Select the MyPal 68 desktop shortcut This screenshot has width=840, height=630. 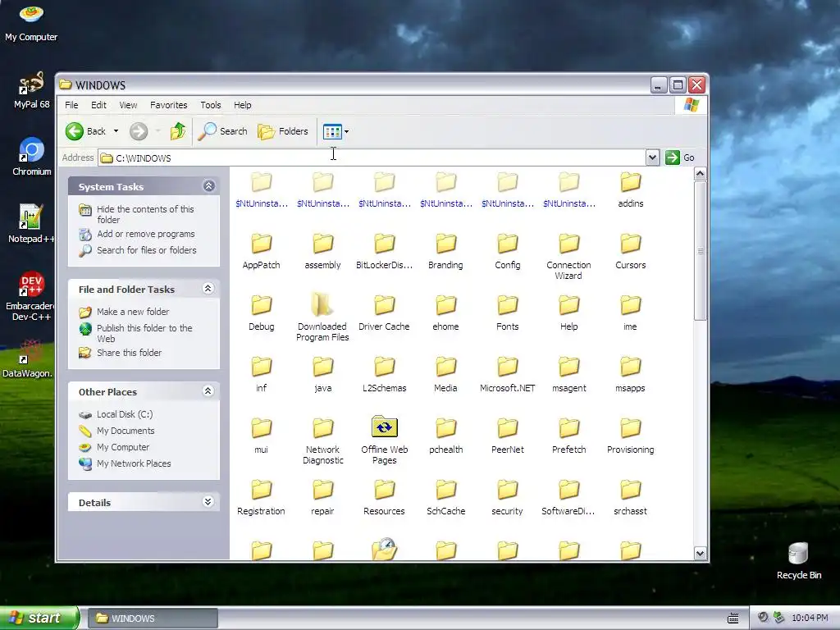click(x=32, y=90)
